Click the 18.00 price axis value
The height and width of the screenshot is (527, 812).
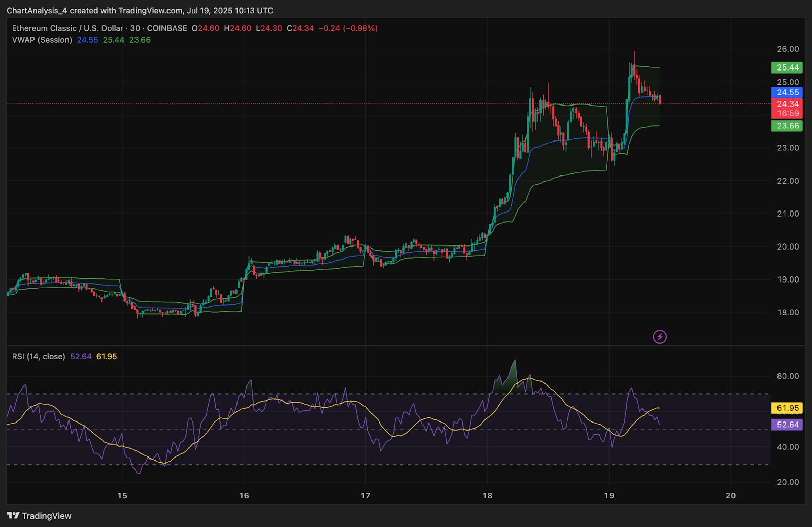click(788, 312)
